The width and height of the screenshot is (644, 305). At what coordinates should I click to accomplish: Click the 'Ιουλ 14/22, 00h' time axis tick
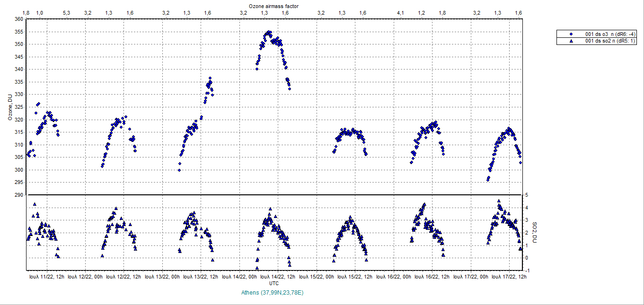click(240, 277)
